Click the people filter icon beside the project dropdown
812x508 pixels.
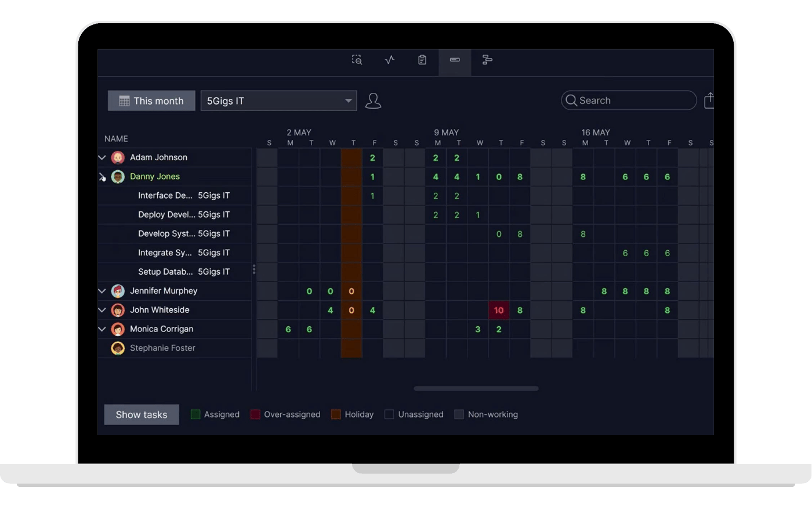[374, 100]
